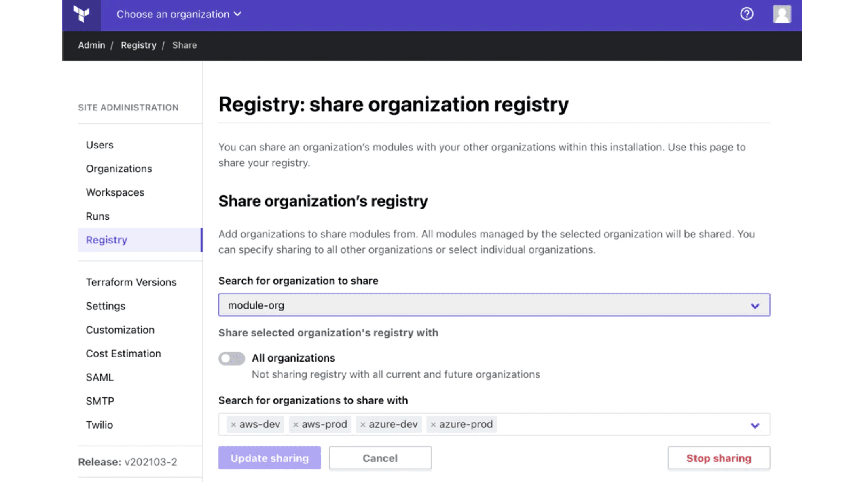Cancel the sharing changes

coord(380,458)
